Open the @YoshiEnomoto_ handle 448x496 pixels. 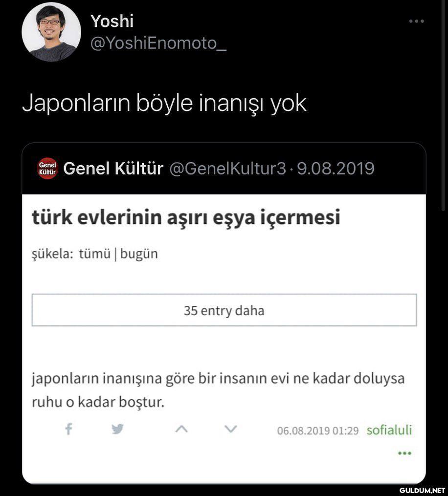pyautogui.click(x=158, y=43)
